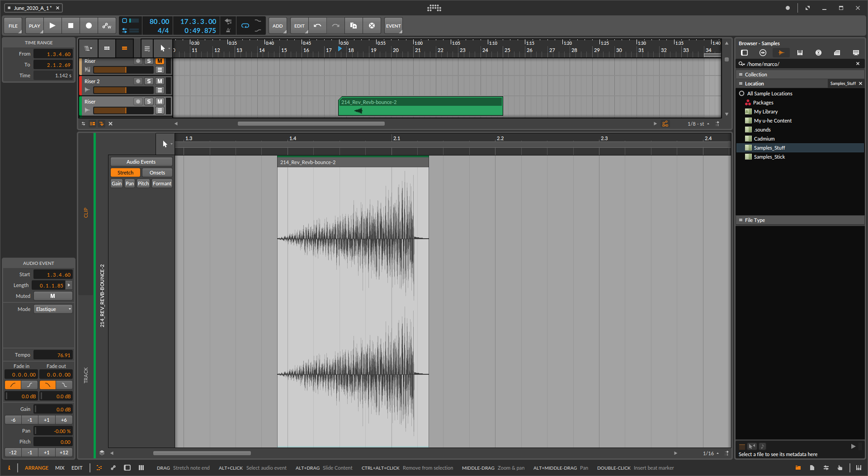The height and width of the screenshot is (476, 868).
Task: Show browser Files monitor tab icon
Action: point(855,53)
